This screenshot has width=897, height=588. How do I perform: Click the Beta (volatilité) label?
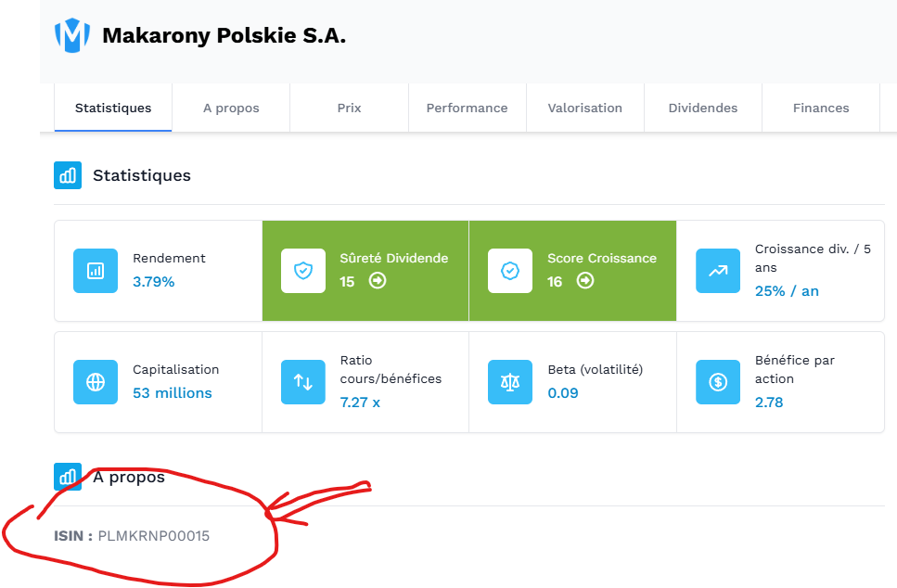[x=595, y=369]
